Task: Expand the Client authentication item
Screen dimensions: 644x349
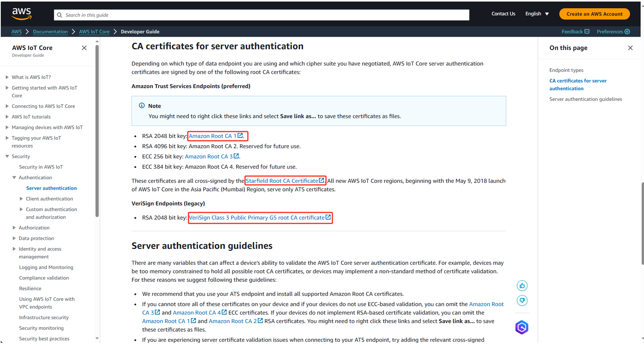Action: (21, 199)
